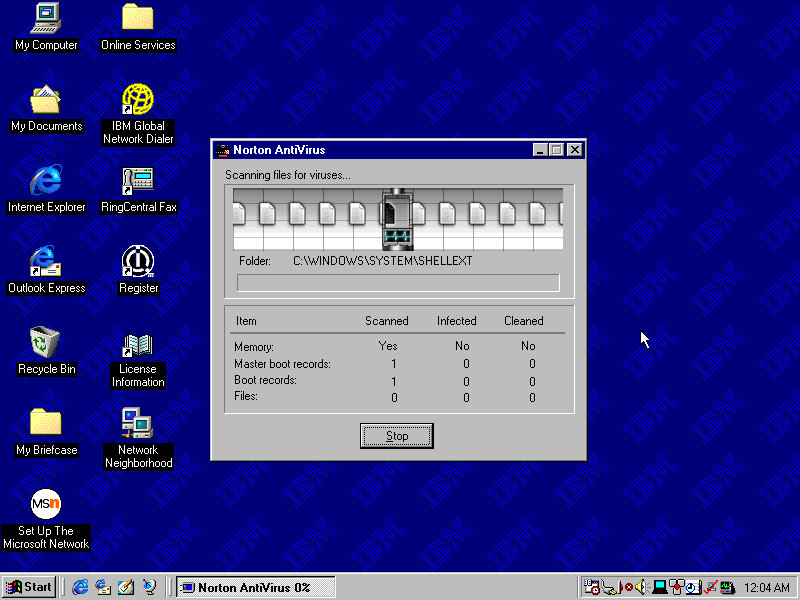Image resolution: width=800 pixels, height=600 pixels.
Task: Select the My Briefcase icon
Action: pyautogui.click(x=46, y=424)
